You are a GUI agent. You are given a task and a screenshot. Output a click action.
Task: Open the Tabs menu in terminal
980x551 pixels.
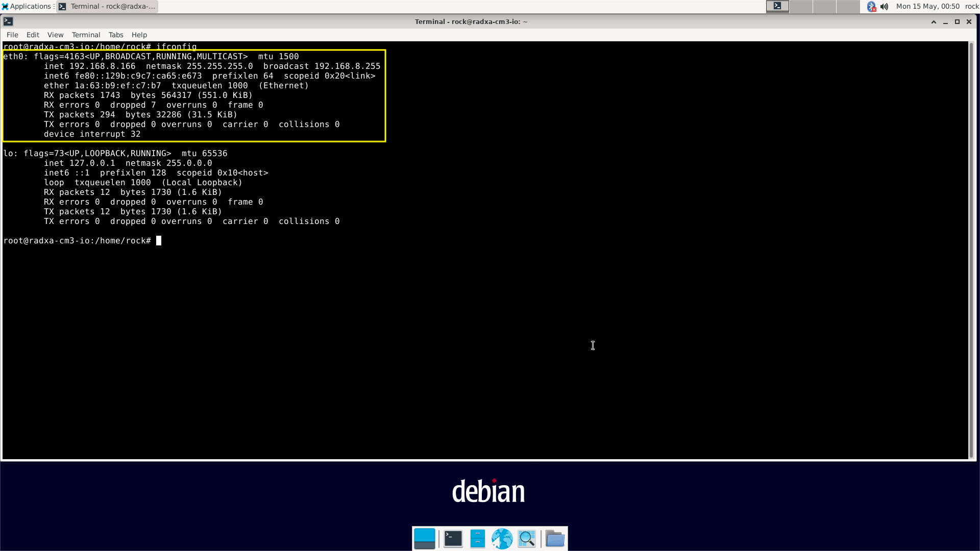point(116,34)
